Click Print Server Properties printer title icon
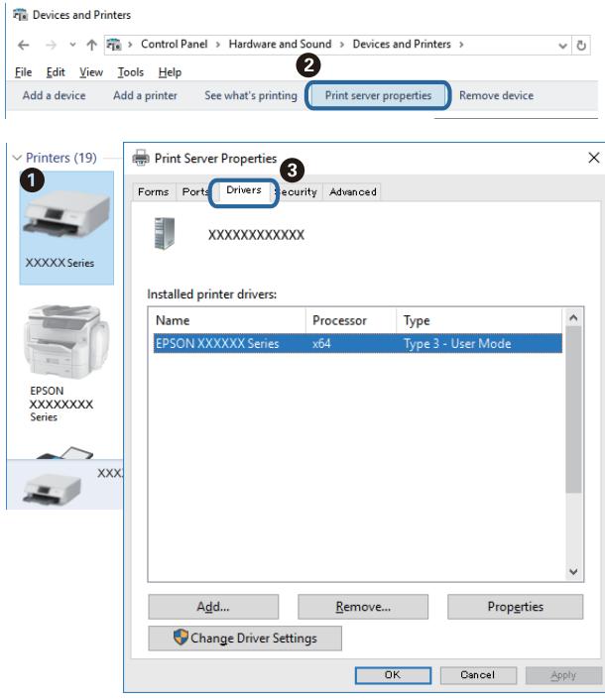Screen dimensions: 605x700 [x=141, y=158]
